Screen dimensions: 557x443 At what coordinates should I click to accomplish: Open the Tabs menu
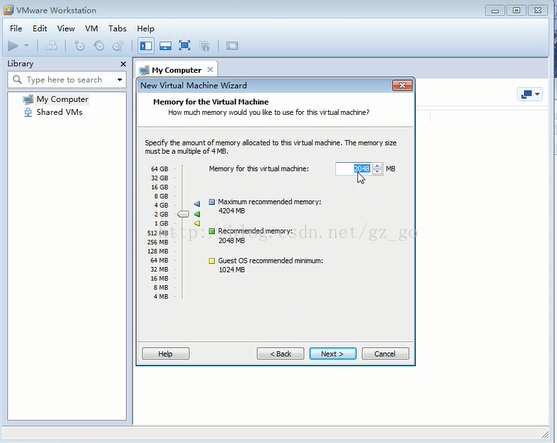[x=117, y=28]
